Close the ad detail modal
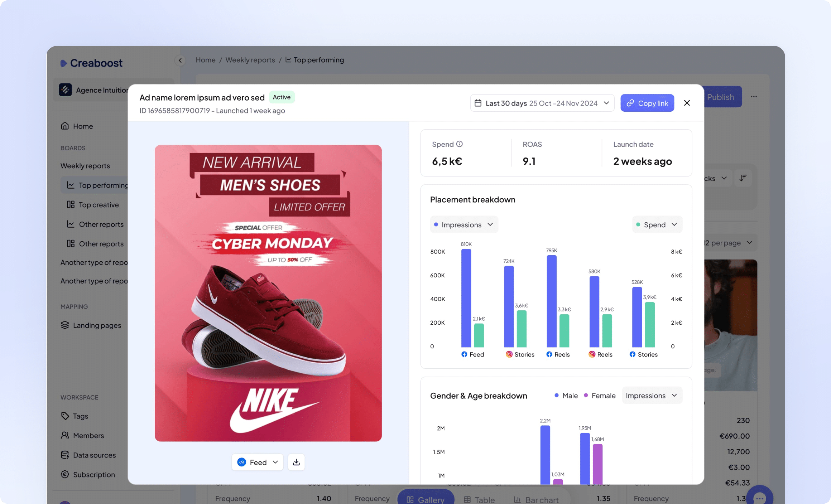Screen dimensions: 831x504 pyautogui.click(x=687, y=103)
